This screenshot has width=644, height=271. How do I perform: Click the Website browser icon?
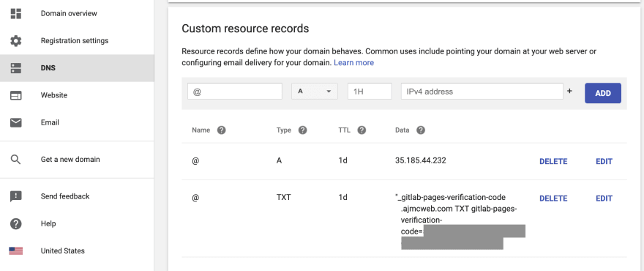(15, 95)
